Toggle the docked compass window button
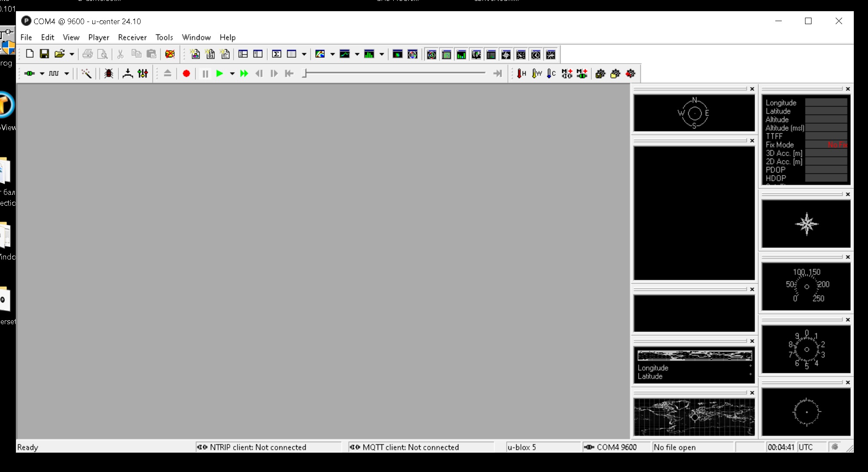The width and height of the screenshot is (868, 472). [x=506, y=55]
